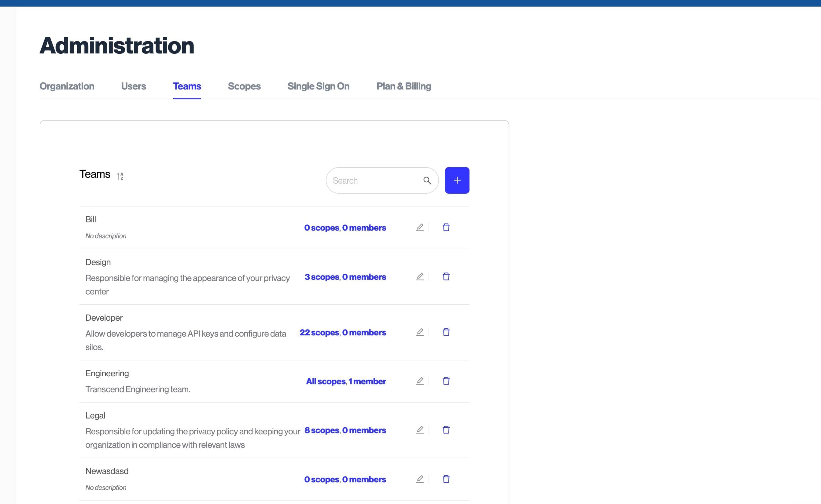Image resolution: width=821 pixels, height=504 pixels.
Task: Delete the Bill team via trash icon
Action: (446, 227)
